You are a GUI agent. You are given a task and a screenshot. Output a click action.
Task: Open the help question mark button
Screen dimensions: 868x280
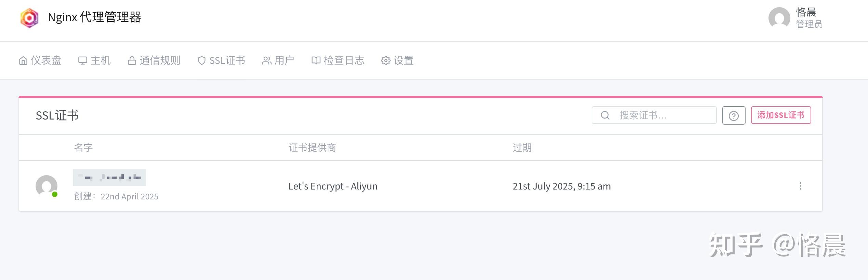734,115
